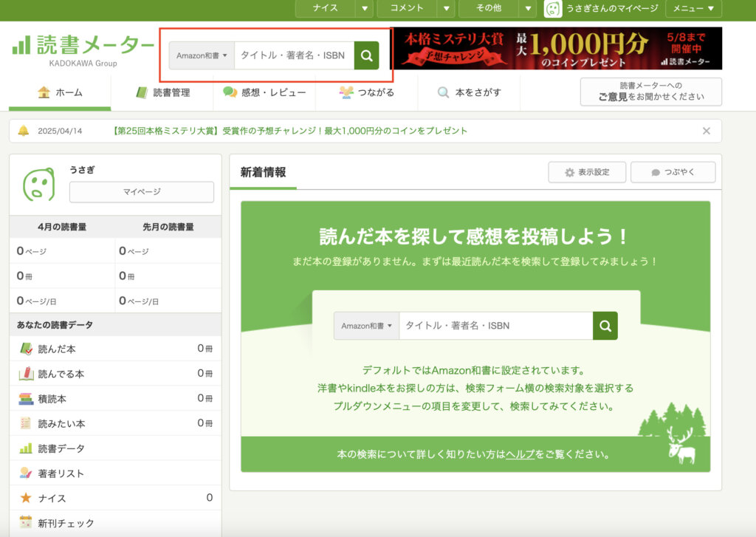756x537 pixels.
Task: Click the user avatar icon in top bar
Action: [x=553, y=8]
